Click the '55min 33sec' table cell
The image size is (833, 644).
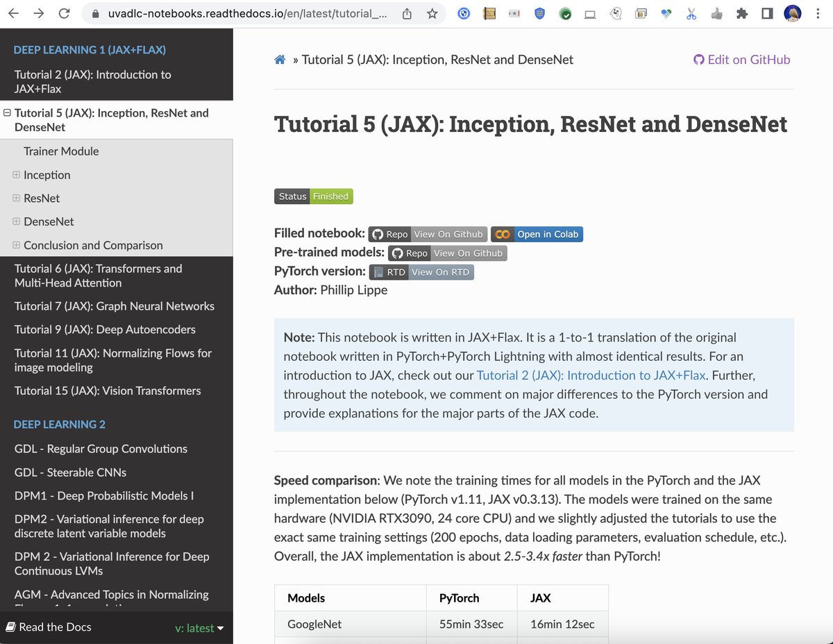pos(472,625)
